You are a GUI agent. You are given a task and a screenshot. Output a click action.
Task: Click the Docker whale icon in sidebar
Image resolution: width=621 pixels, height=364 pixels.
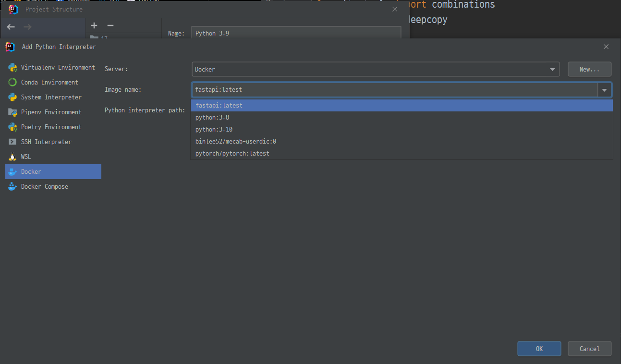[12, 171]
